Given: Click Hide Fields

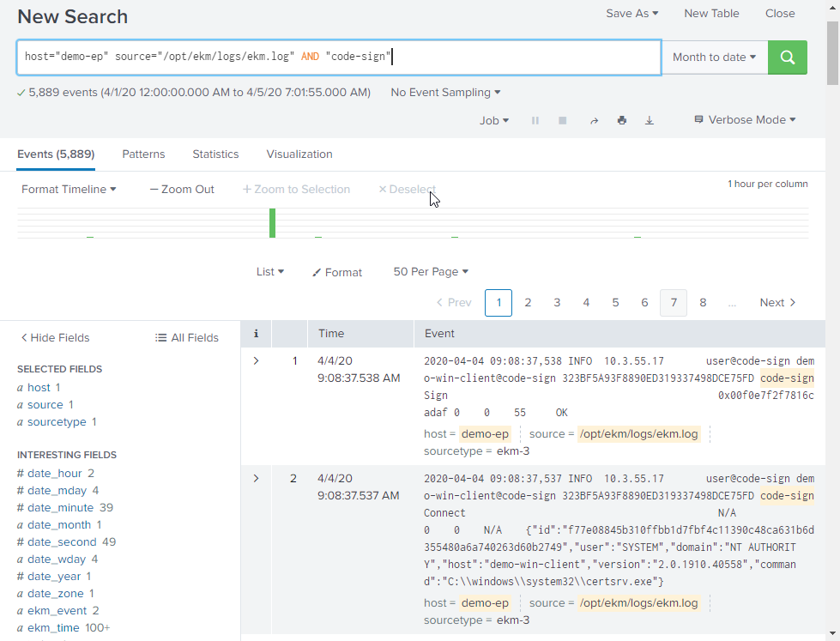Looking at the screenshot, I should pos(55,337).
